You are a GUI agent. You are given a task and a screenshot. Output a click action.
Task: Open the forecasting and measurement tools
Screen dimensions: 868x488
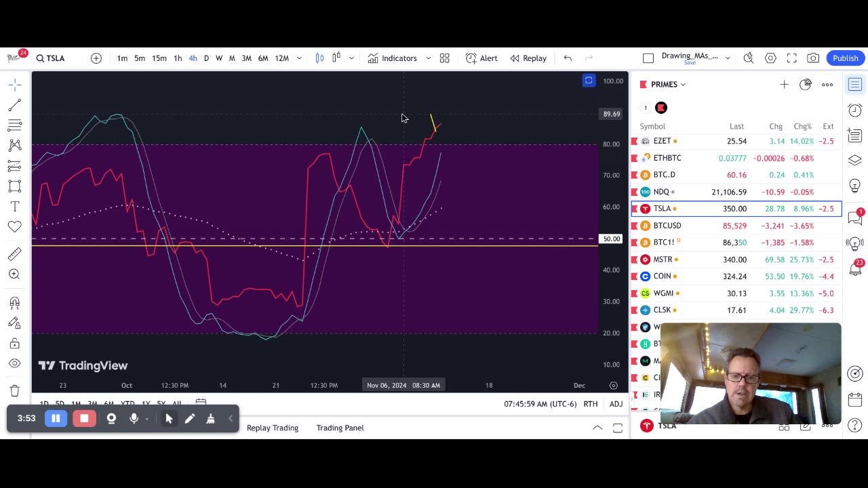15,166
